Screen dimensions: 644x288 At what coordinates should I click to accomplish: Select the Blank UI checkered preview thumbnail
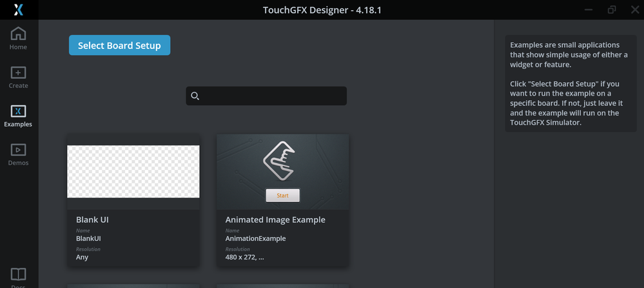[133, 172]
